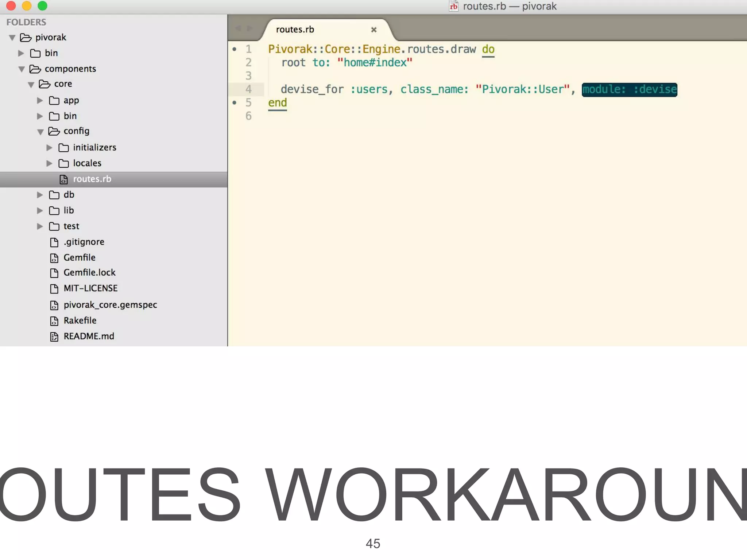Expand the top-level bin folder arrow

pyautogui.click(x=21, y=53)
